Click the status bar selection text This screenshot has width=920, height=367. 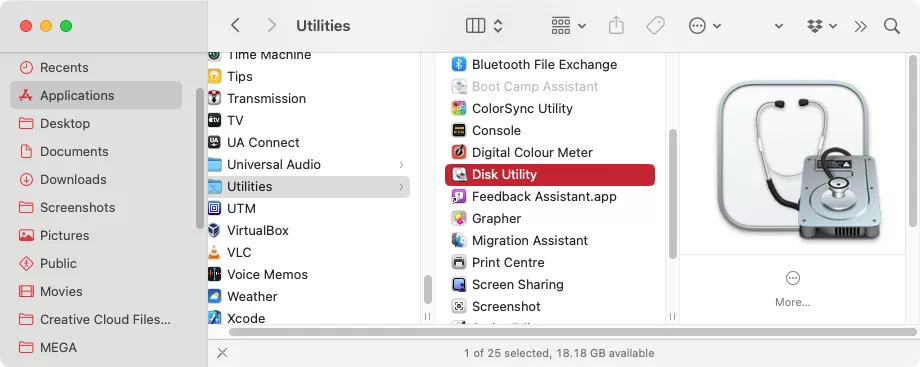(559, 353)
